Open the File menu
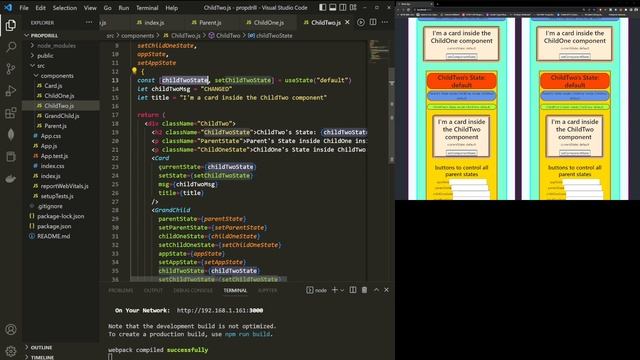Viewport: 640px width, 360px height. pyautogui.click(x=24, y=8)
